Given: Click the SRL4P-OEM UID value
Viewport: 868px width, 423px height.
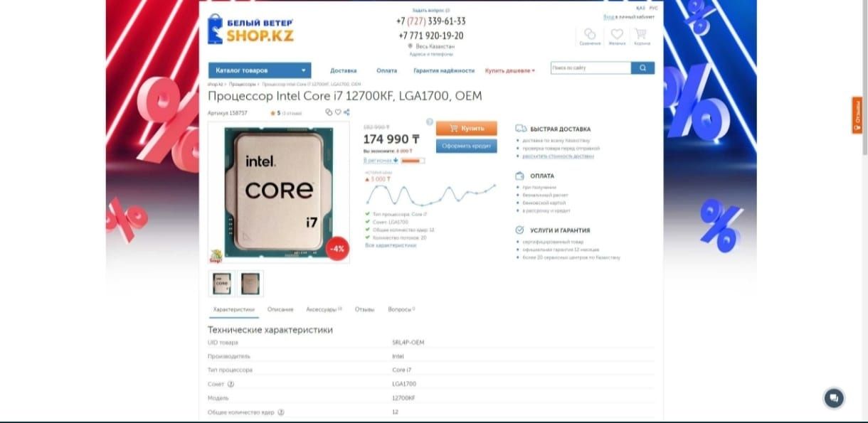Looking at the screenshot, I should point(408,343).
